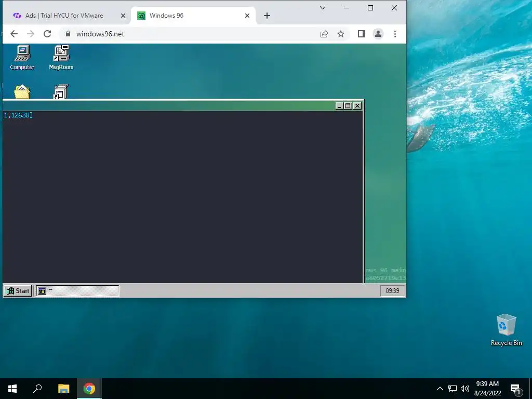
Task: Click the Windows 96 taskbar clock 09:39
Action: 392,291
